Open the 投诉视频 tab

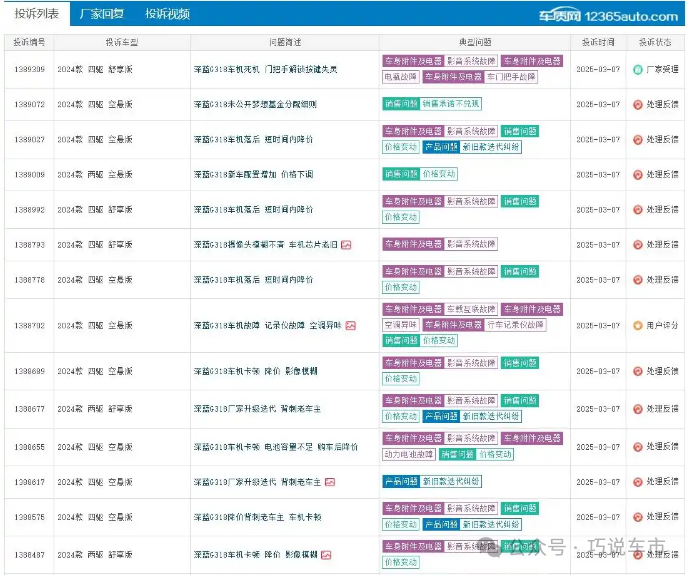tap(168, 14)
